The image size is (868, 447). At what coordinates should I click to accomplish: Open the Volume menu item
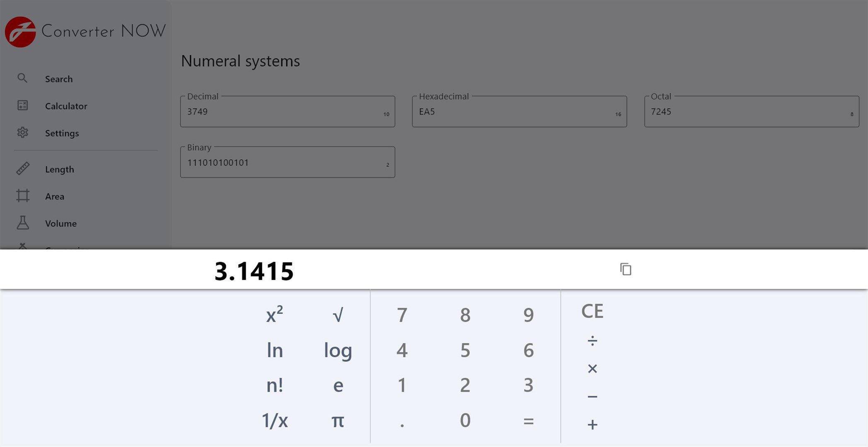point(61,223)
